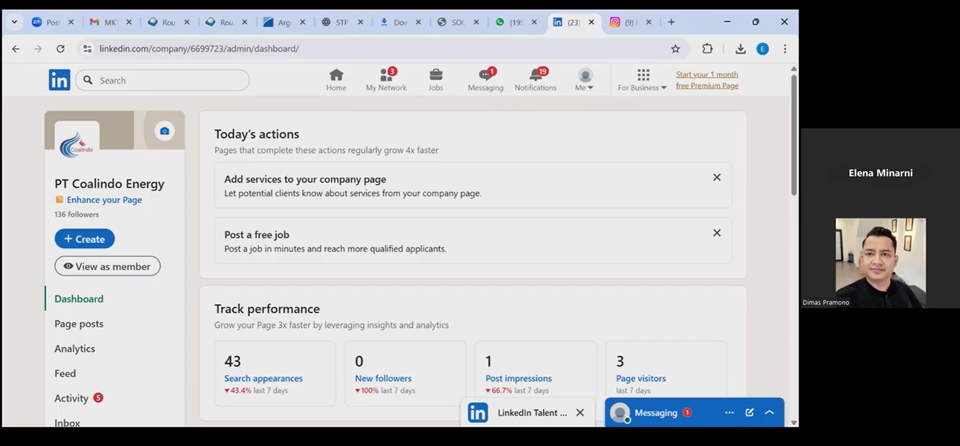Compose a new message in overlay
The height and width of the screenshot is (446, 960).
(x=749, y=413)
